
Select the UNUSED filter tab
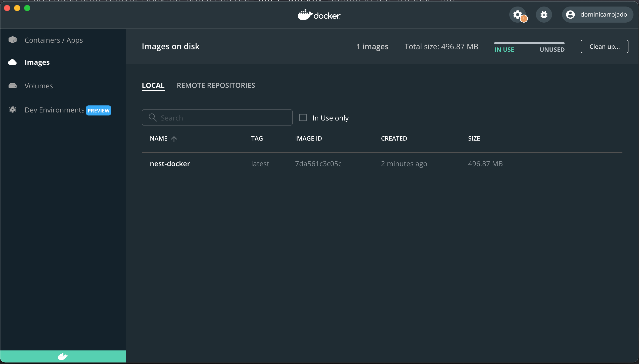coord(552,49)
